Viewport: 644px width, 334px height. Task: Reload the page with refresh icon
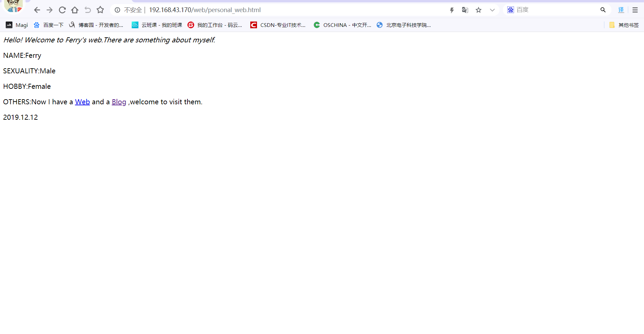(62, 10)
